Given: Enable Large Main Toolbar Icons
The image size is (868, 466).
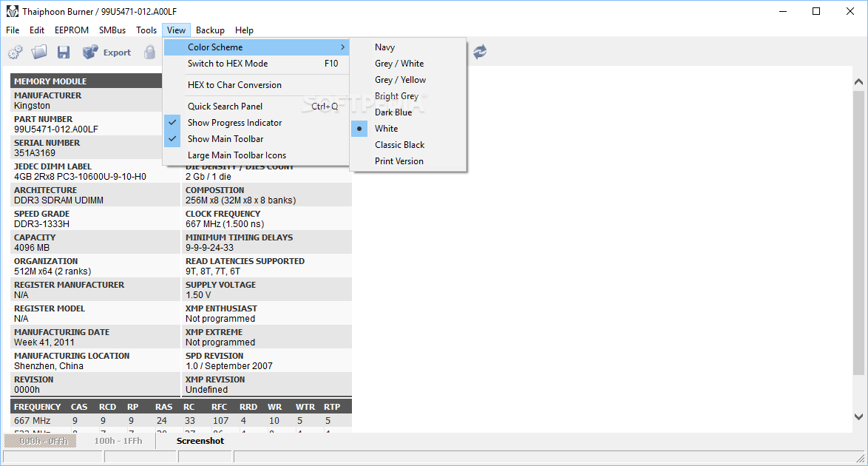Looking at the screenshot, I should (257, 155).
